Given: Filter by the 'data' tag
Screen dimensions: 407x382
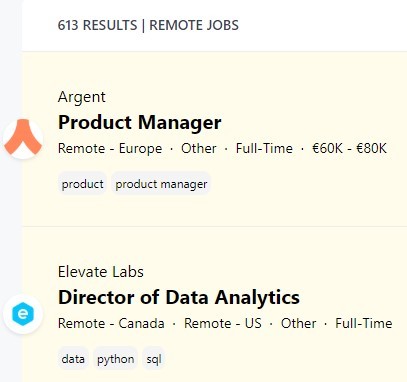Looking at the screenshot, I should tap(73, 359).
